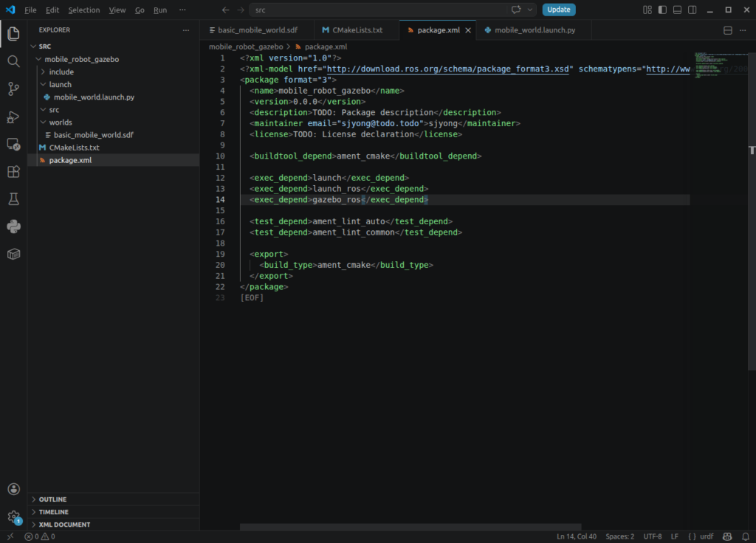The image size is (756, 543).
Task: Open the notifications bell in status bar
Action: coord(746,536)
